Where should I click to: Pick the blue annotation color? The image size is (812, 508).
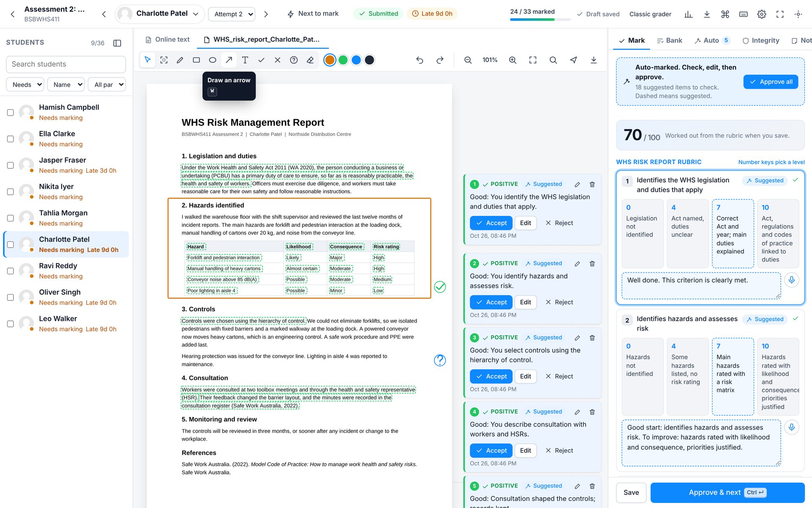coord(356,60)
